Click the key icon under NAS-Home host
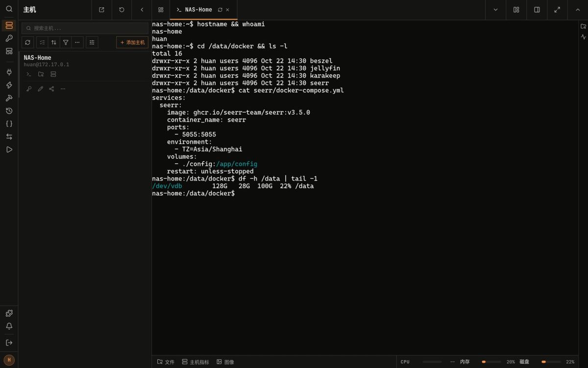Viewport: 588px width, 368px height. click(29, 89)
